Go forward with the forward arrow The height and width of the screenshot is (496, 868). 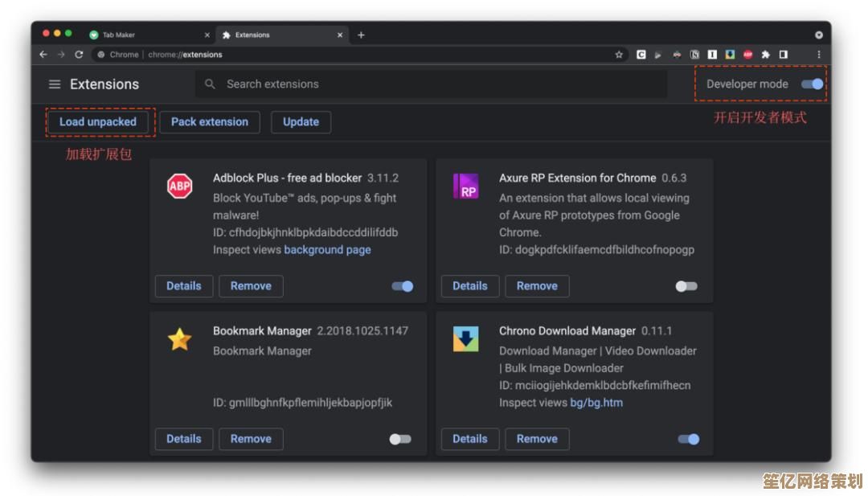pyautogui.click(x=61, y=54)
